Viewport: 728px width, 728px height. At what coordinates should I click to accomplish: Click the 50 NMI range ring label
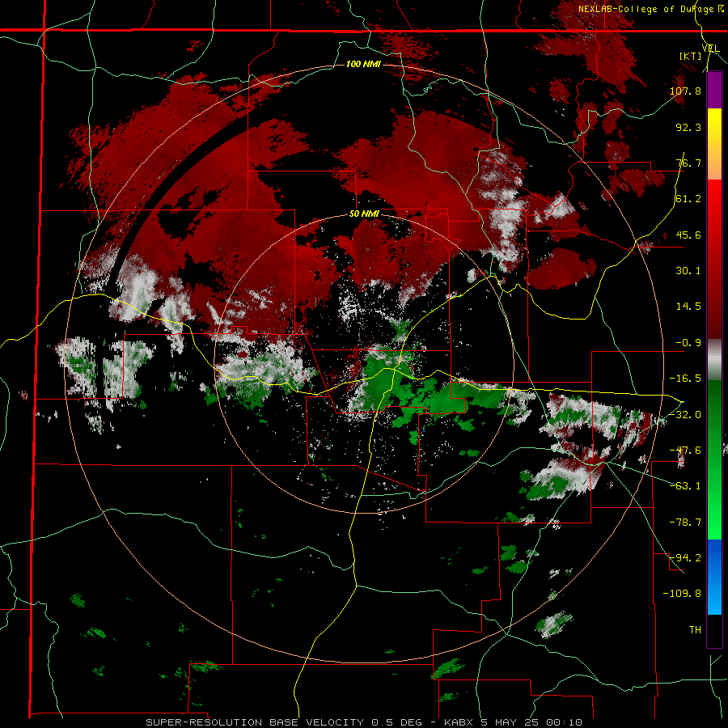tap(365, 214)
